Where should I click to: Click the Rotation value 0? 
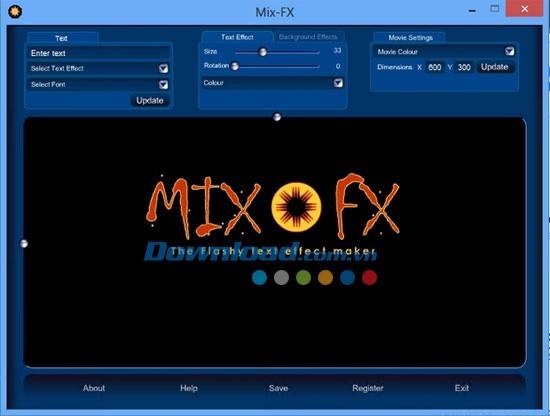338,66
